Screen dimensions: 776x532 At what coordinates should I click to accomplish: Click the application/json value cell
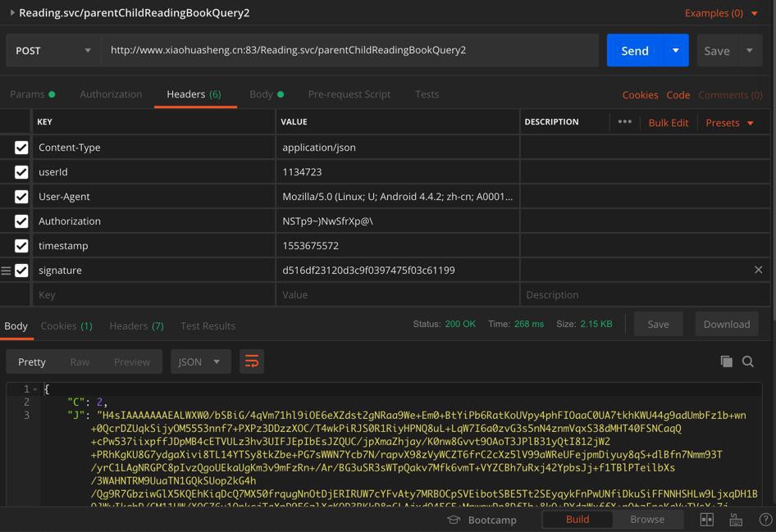click(397, 148)
